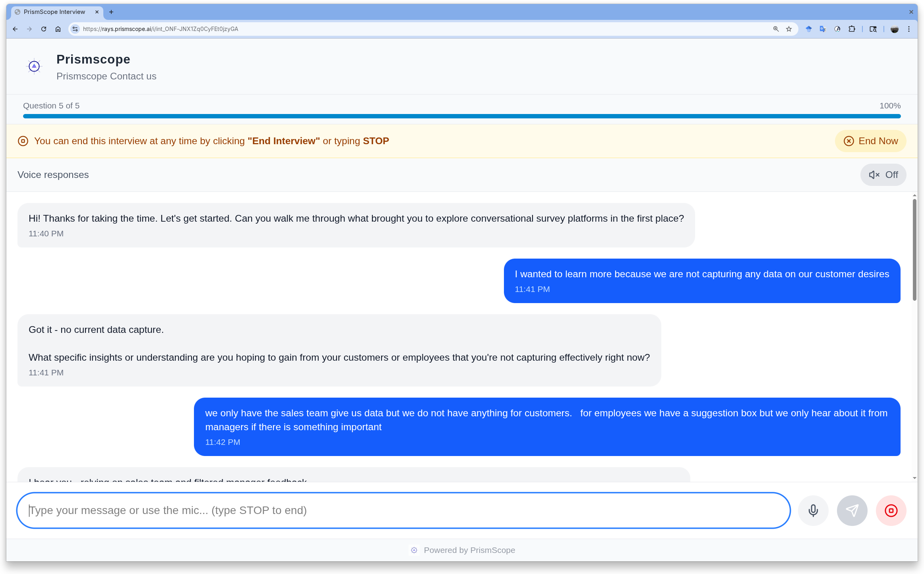The height and width of the screenshot is (574, 924).
Task: Open the extensions puzzle icon
Action: pyautogui.click(x=852, y=29)
